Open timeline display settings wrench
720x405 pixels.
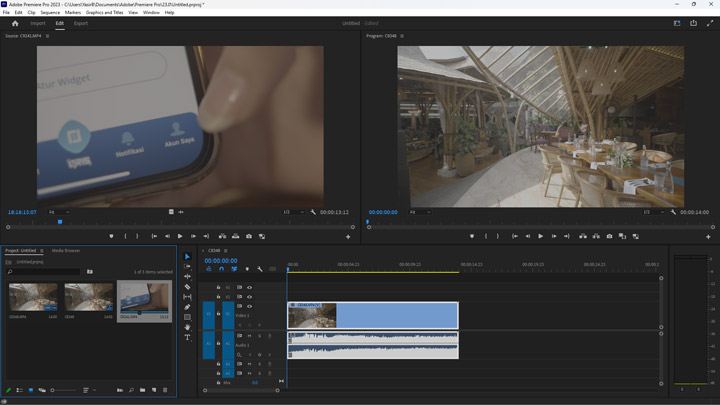(x=260, y=269)
